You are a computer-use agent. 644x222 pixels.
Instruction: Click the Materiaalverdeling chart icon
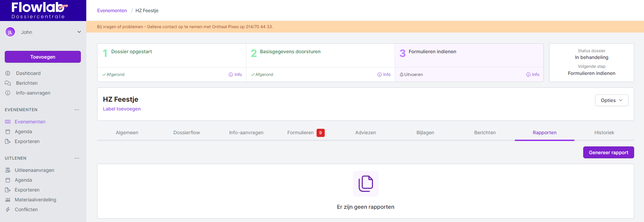tap(8, 200)
